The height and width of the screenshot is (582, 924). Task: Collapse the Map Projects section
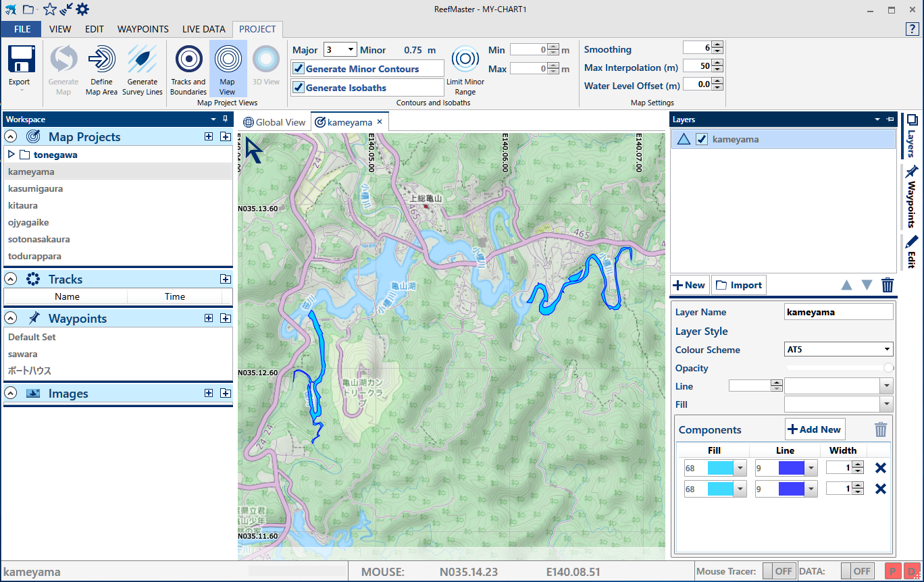click(10, 136)
